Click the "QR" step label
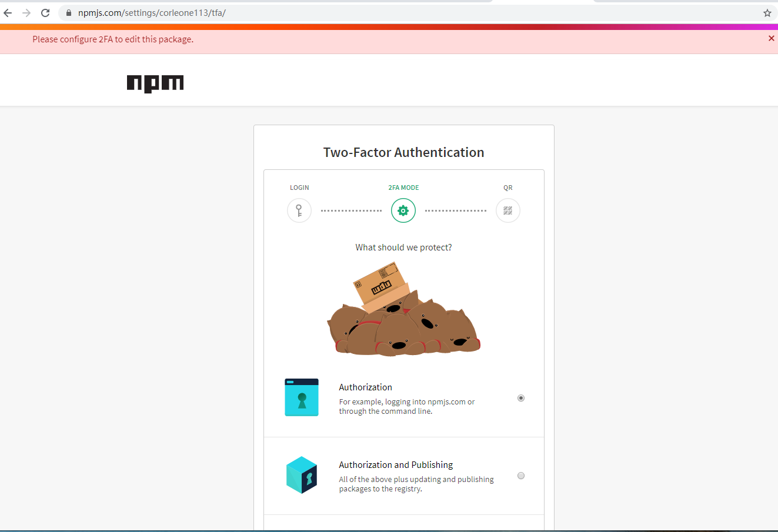 click(x=508, y=188)
